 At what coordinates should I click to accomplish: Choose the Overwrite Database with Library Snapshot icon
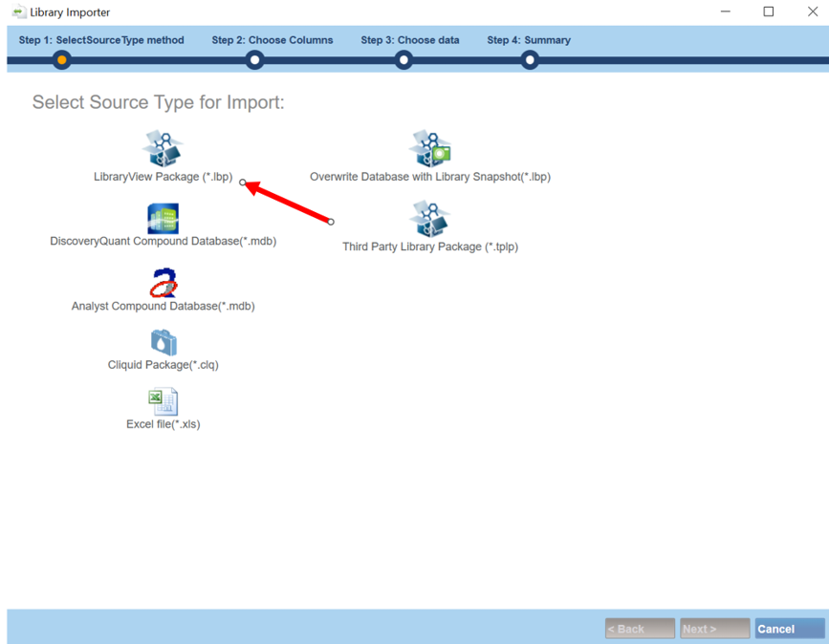(x=430, y=148)
